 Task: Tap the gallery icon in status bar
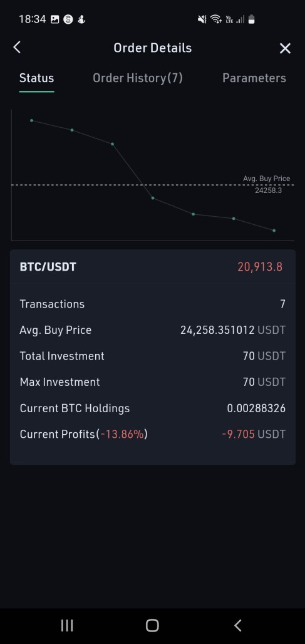54,19
